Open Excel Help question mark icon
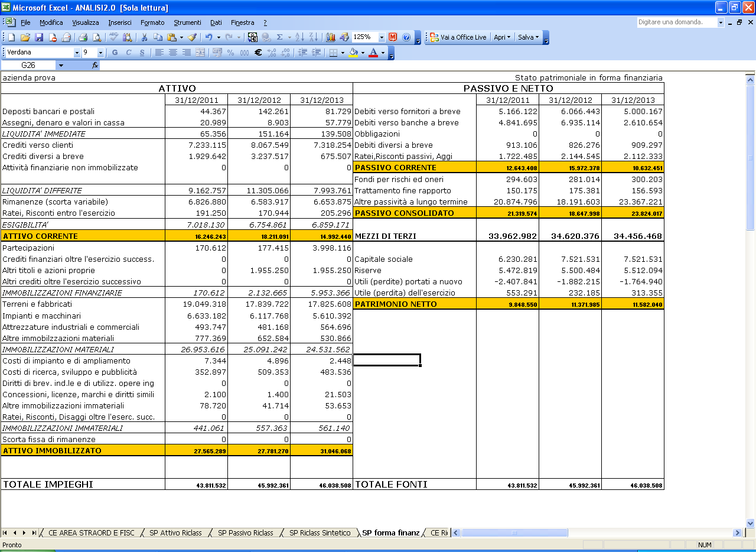756x552 pixels. pos(406,37)
